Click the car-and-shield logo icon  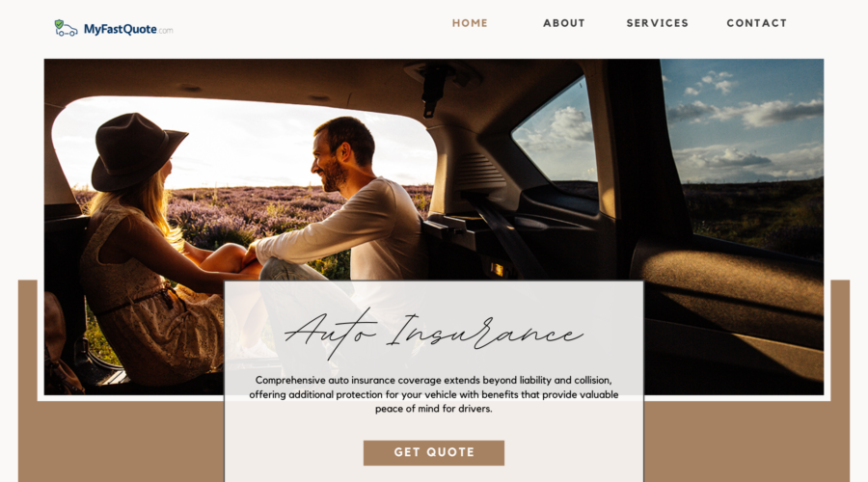pyautogui.click(x=66, y=28)
